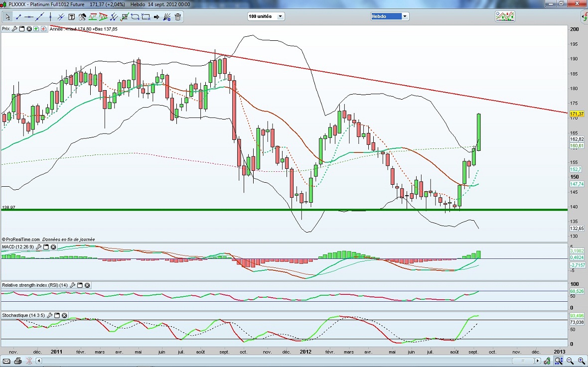Image resolution: width=588 pixels, height=367 pixels.
Task: Move Prix panel up with green arrow
Action: click(36, 29)
